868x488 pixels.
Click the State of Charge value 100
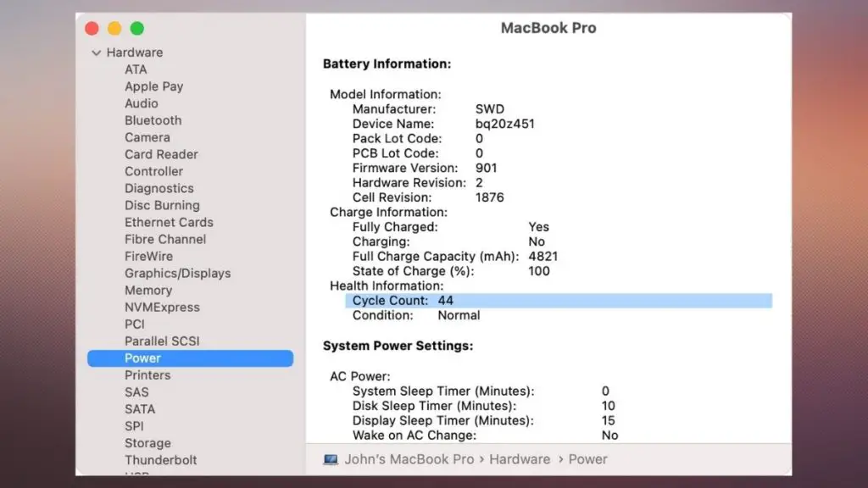pyautogui.click(x=539, y=271)
